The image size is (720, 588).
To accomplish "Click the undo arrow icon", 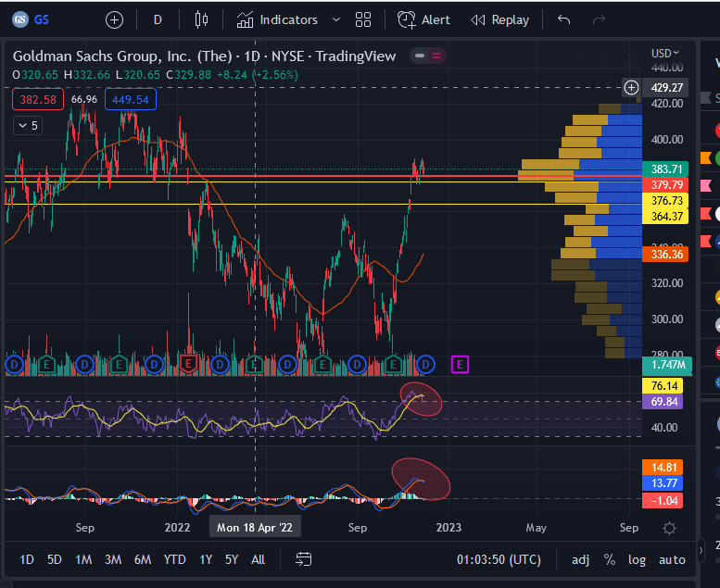I will (564, 19).
